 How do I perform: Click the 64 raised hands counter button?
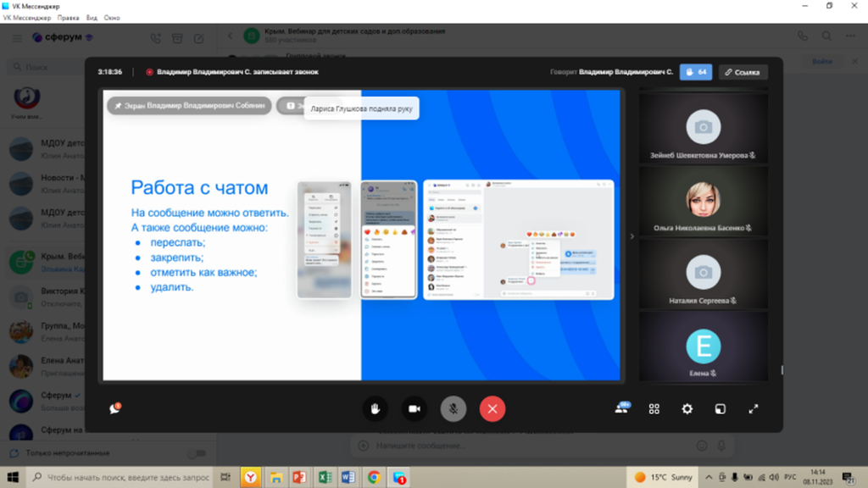click(696, 72)
